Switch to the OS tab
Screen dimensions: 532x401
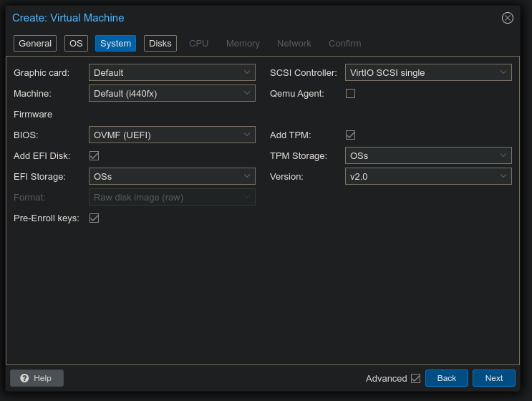76,43
